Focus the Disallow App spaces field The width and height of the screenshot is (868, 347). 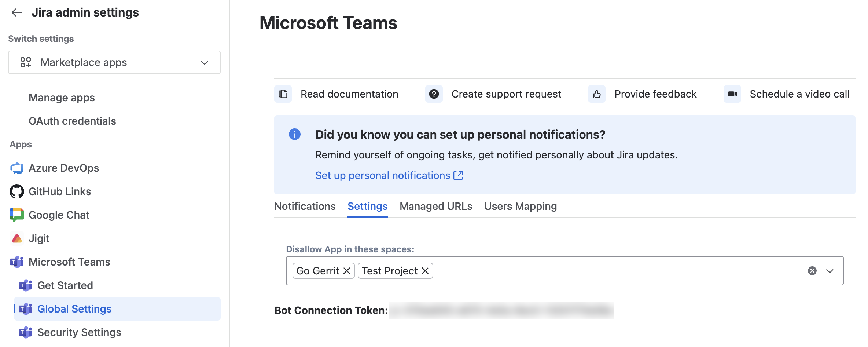click(x=564, y=271)
